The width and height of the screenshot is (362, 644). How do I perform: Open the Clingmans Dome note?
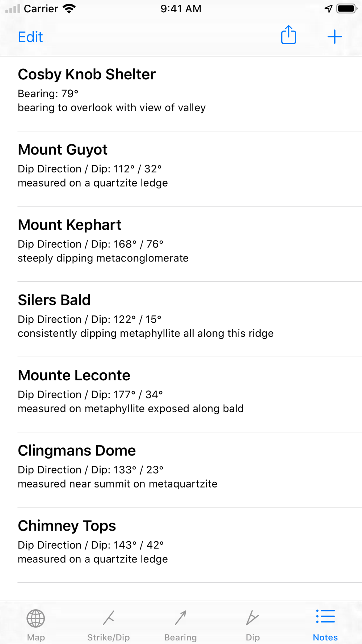coord(181,470)
